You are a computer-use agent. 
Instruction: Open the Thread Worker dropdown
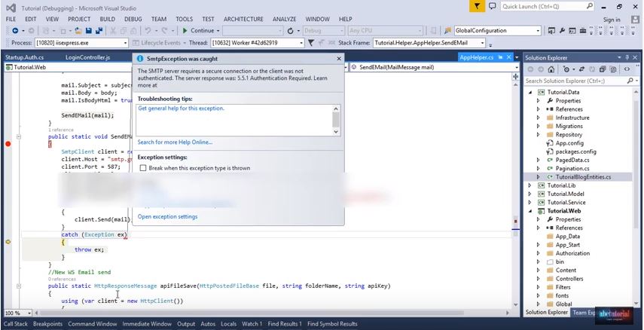[x=301, y=43]
